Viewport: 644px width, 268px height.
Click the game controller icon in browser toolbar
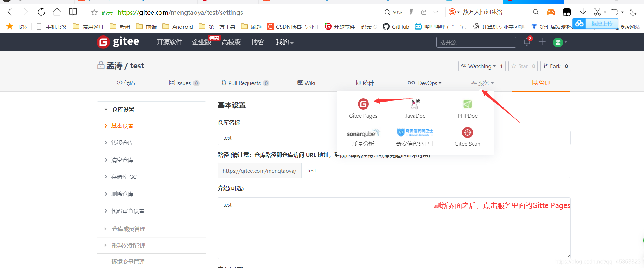click(x=551, y=12)
